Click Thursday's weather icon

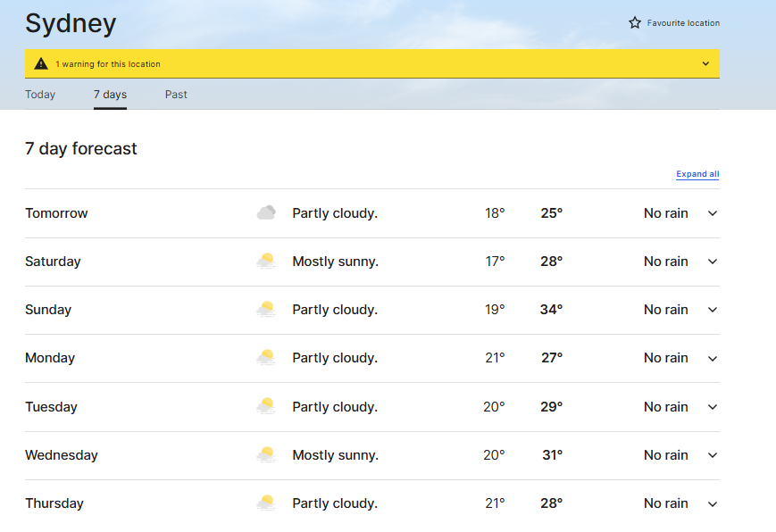pos(265,503)
